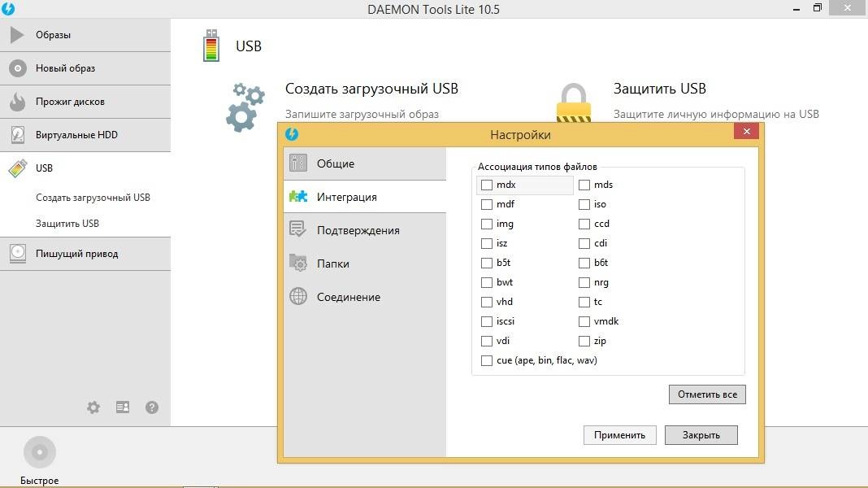
Task: Enable the bwt association
Action: [487, 282]
